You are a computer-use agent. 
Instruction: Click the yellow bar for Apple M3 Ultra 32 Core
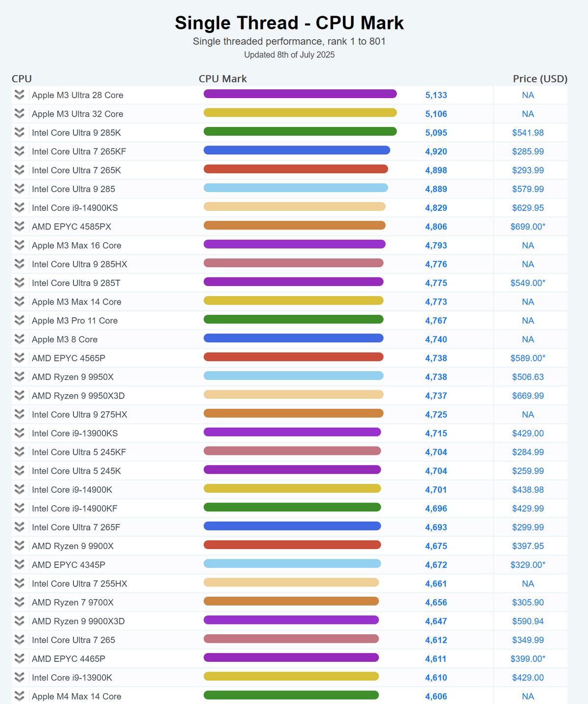point(300,113)
